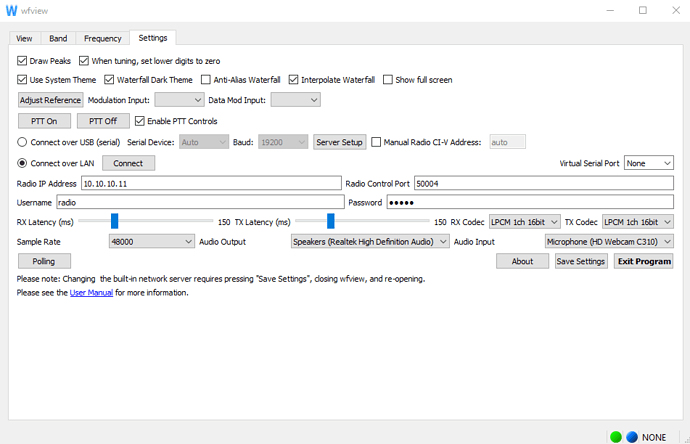Open the Audio Input microphone dropdown

click(609, 242)
